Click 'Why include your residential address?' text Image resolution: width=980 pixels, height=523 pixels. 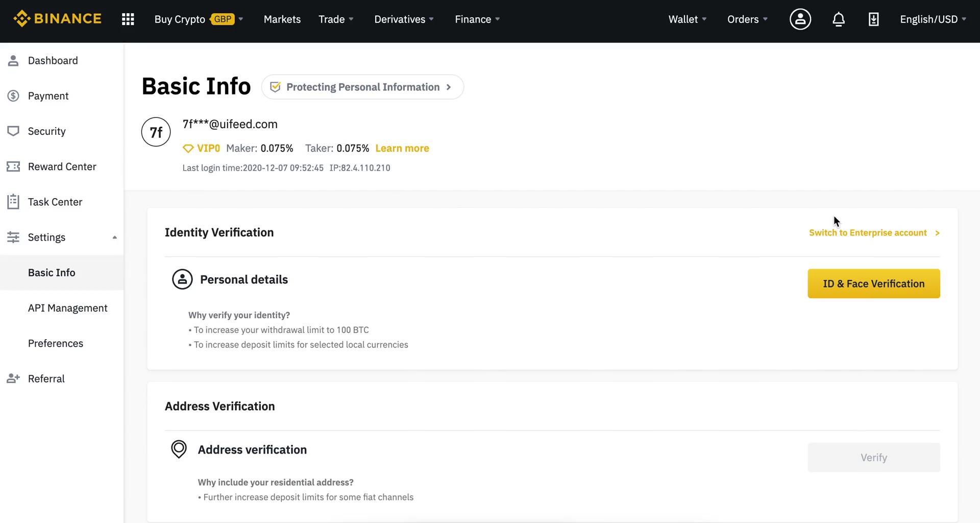[x=276, y=482]
